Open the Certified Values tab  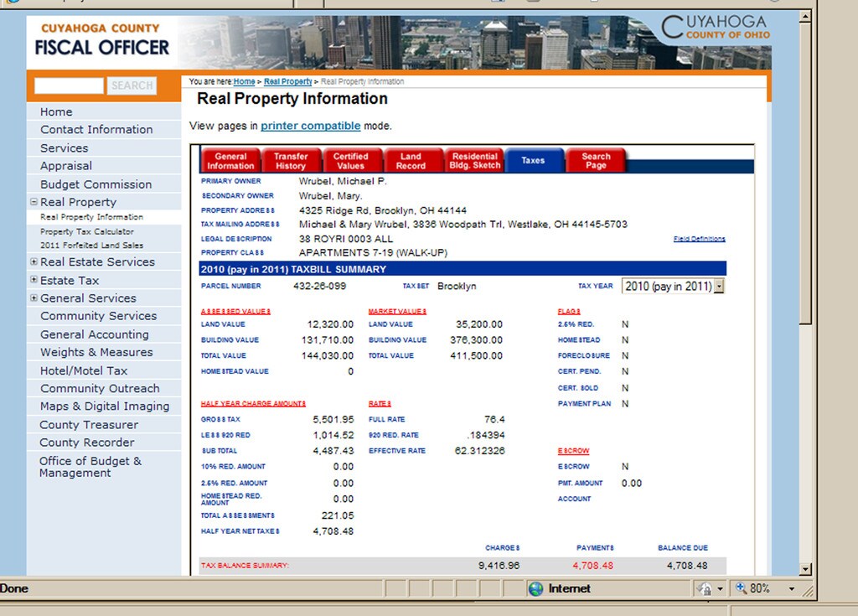tap(350, 161)
